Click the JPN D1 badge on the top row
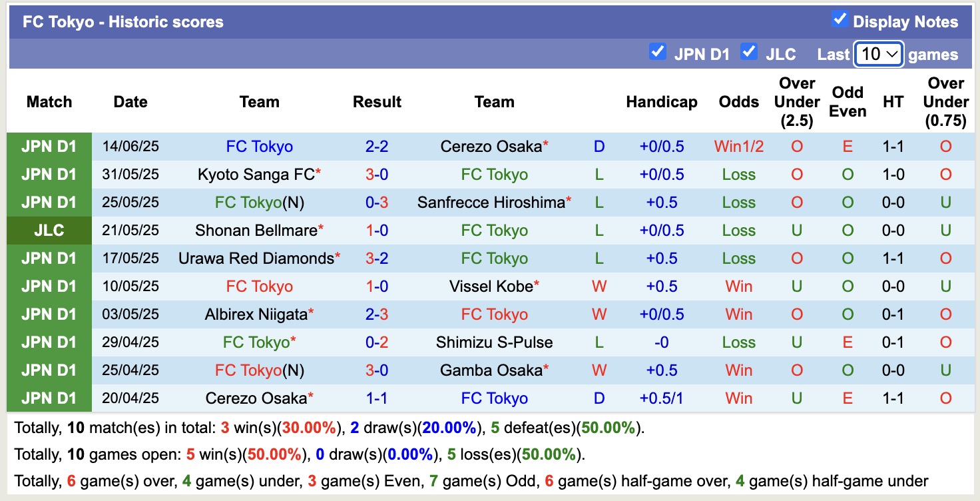The width and height of the screenshot is (980, 501). coord(49,146)
